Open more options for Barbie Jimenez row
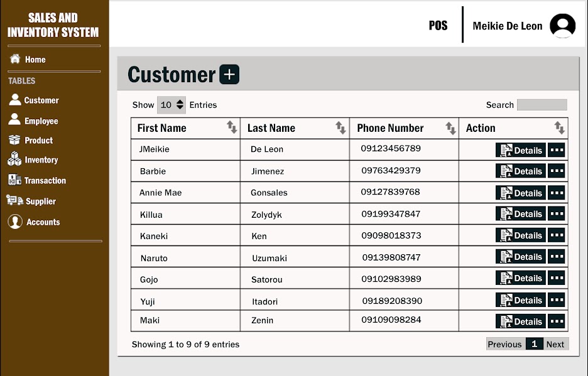588x376 pixels. [556, 171]
